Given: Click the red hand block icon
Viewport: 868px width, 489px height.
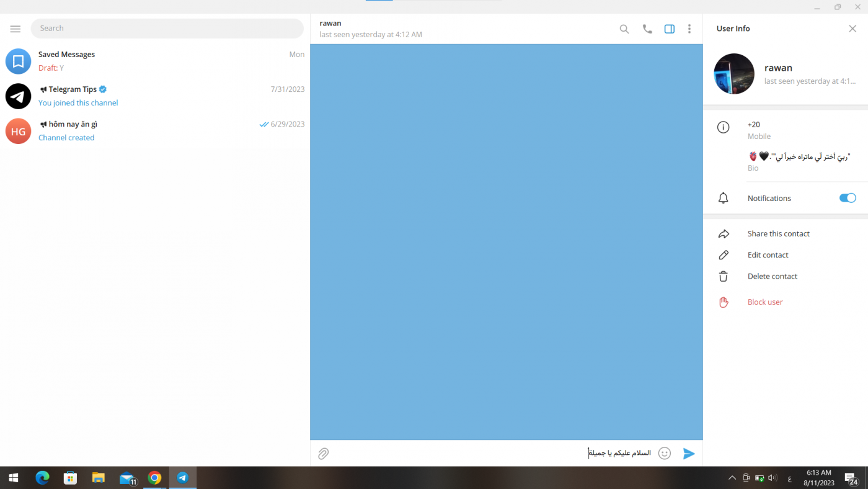Looking at the screenshot, I should point(723,302).
